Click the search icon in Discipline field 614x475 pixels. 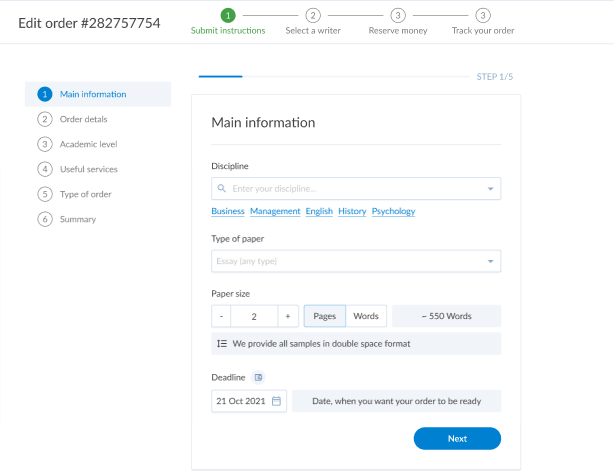(x=221, y=188)
